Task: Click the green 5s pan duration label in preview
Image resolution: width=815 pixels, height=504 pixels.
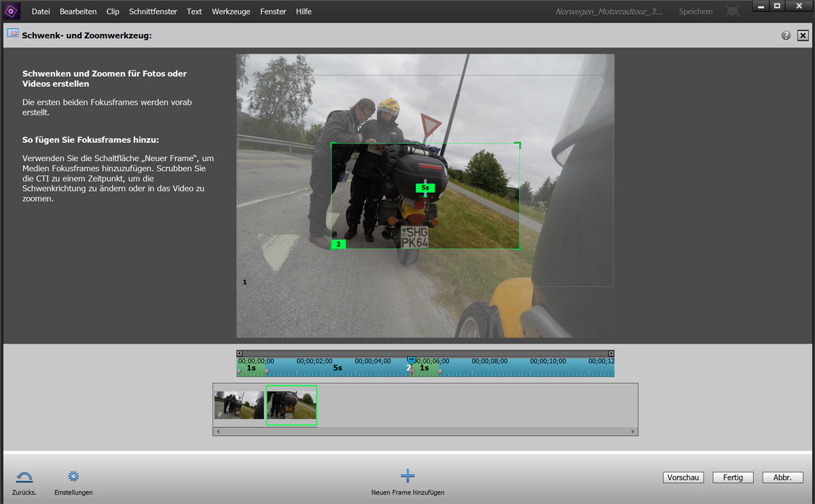Action: tap(425, 187)
